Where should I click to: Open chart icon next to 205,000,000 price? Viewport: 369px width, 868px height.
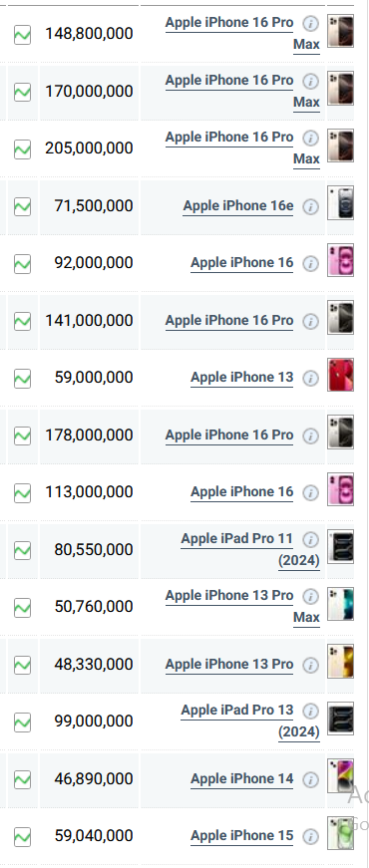22,148
